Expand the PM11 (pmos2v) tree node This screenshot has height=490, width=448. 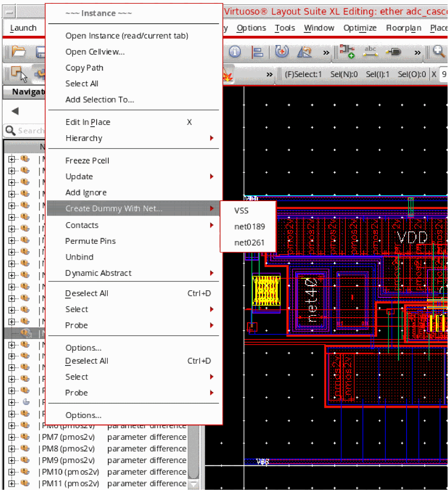click(12, 483)
